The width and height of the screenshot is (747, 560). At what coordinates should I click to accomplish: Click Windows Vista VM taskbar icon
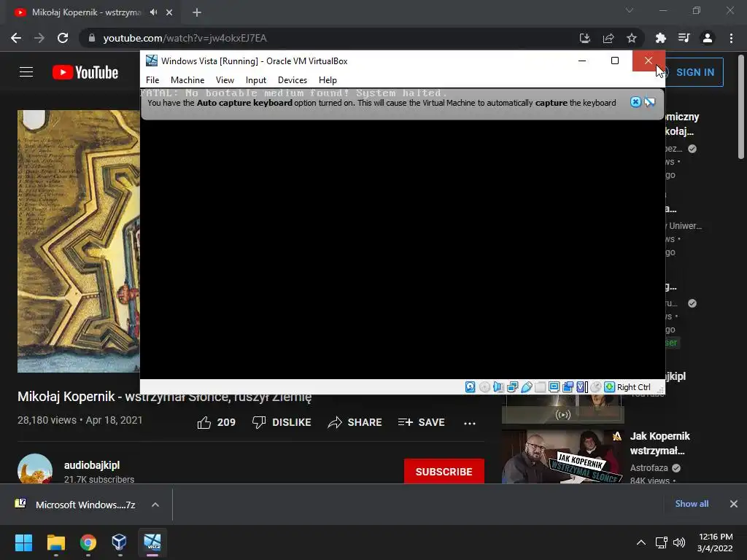coord(152,542)
